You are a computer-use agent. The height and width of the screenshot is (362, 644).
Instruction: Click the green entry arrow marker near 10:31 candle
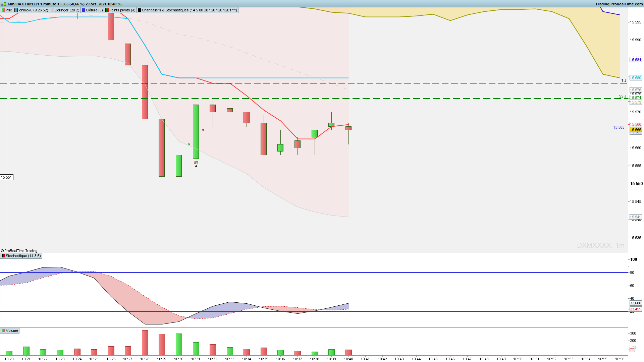[189, 144]
